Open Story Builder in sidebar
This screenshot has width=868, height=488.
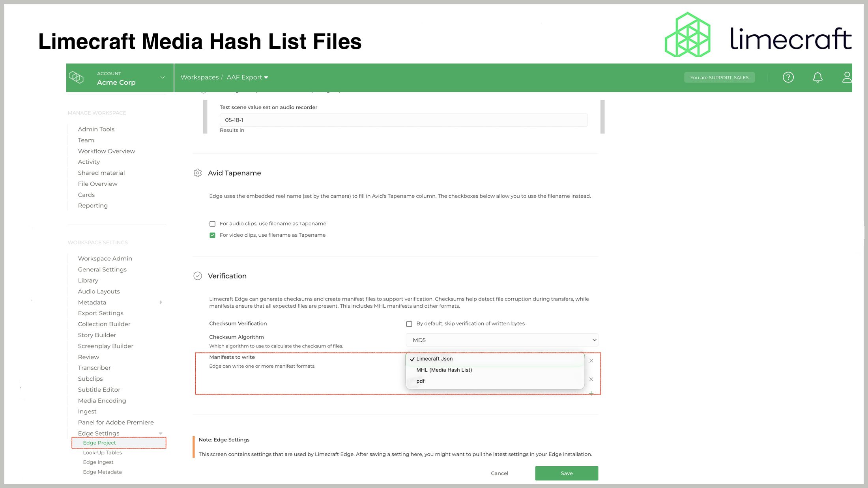point(97,335)
